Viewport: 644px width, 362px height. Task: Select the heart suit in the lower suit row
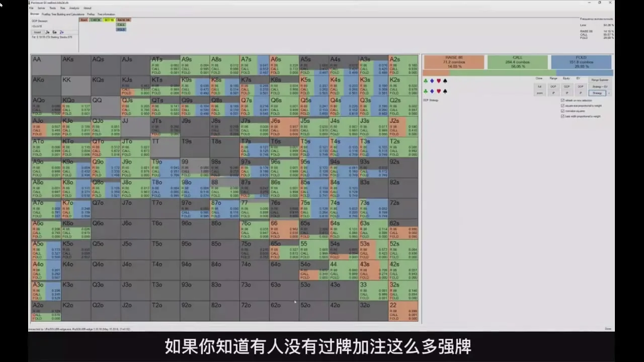pos(439,91)
